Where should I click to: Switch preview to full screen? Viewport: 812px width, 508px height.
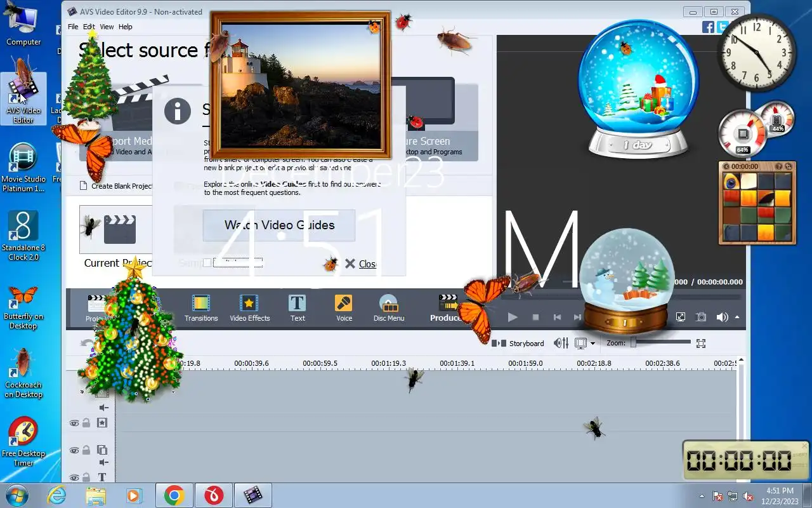680,317
